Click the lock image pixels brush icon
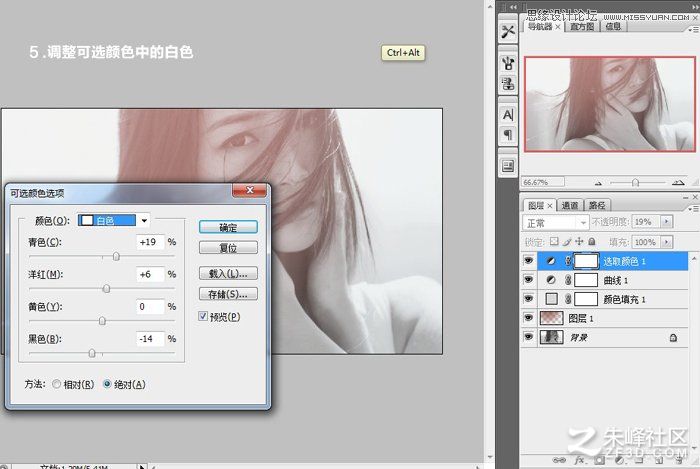700x469 pixels. (567, 241)
